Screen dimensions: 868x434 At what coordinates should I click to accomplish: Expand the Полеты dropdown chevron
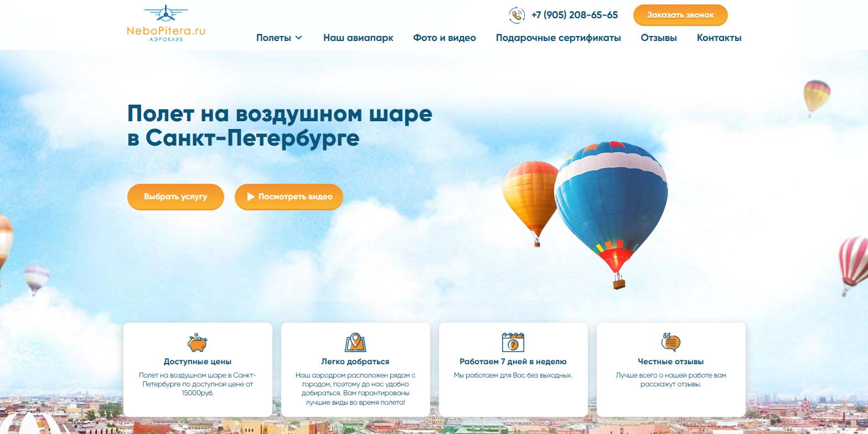pyautogui.click(x=299, y=38)
